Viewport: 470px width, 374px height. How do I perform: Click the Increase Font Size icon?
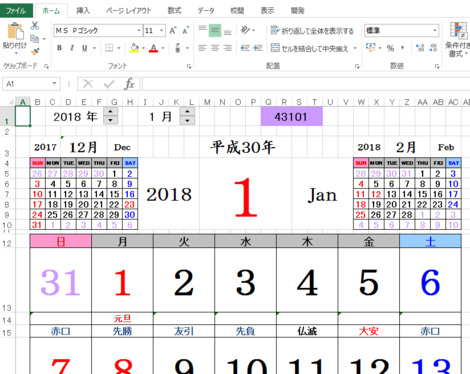coord(173,31)
